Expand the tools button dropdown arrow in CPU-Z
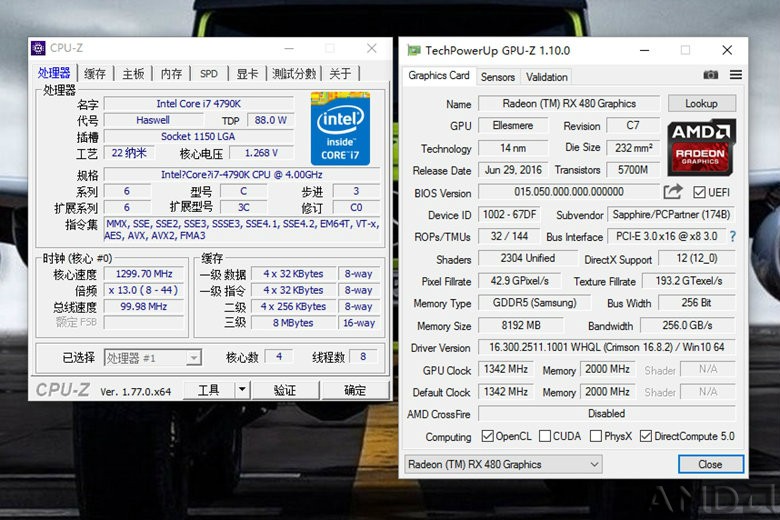780x520 pixels. 242,390
